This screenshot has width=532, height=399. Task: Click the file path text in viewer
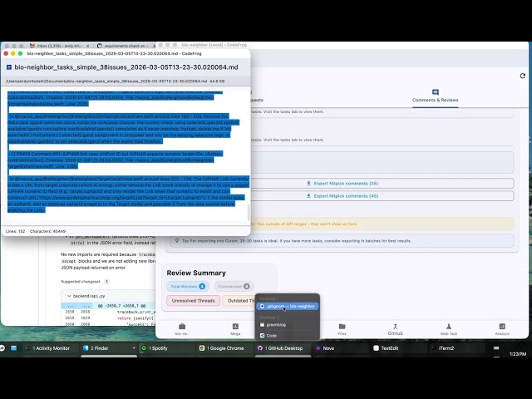[x=106, y=81]
